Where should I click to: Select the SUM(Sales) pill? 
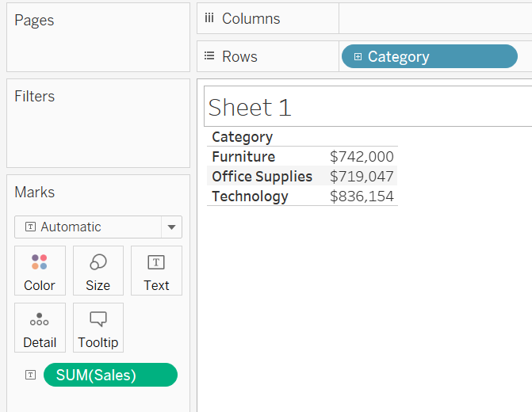[110, 375]
